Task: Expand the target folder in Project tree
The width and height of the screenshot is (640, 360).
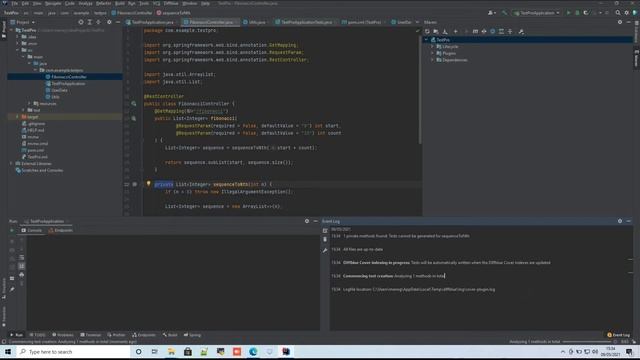Action: (x=17, y=117)
